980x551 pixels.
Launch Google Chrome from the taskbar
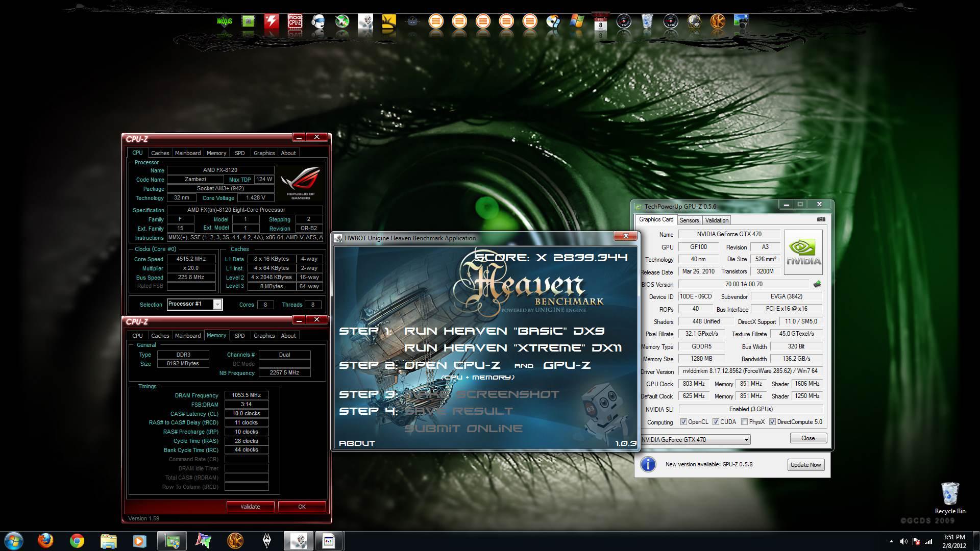click(x=77, y=541)
